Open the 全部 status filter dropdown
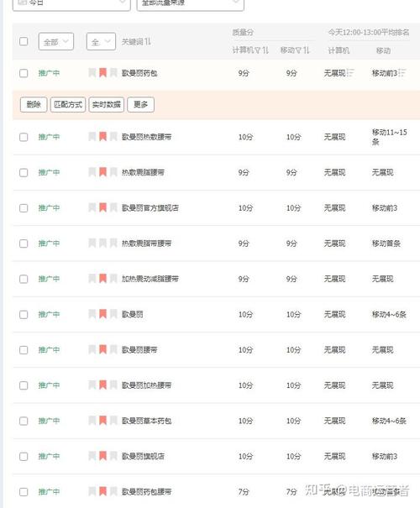Image resolution: width=420 pixels, height=508 pixels. click(x=55, y=41)
